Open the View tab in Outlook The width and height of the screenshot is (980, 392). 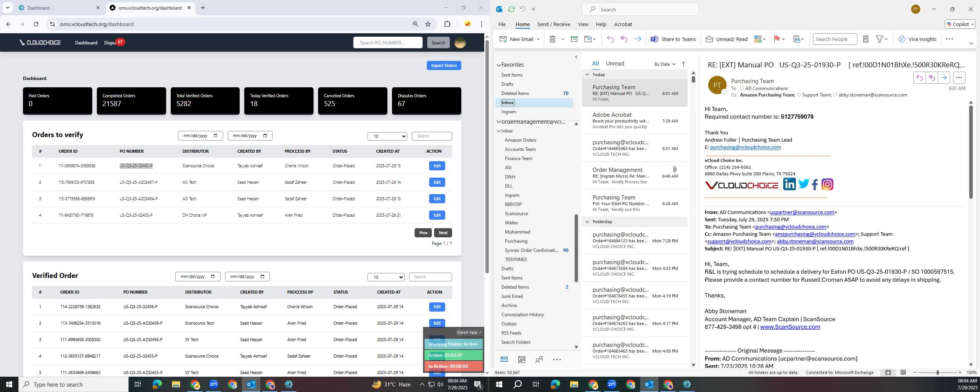583,24
